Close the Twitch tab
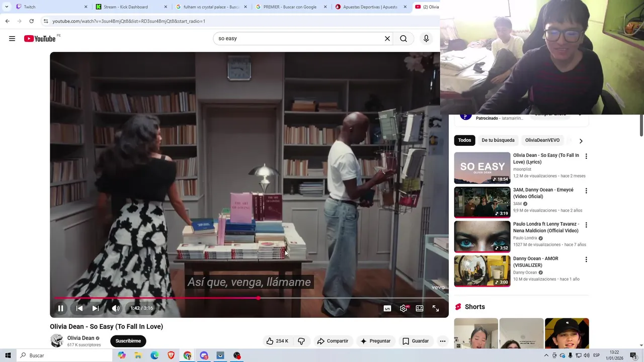 pyautogui.click(x=86, y=7)
